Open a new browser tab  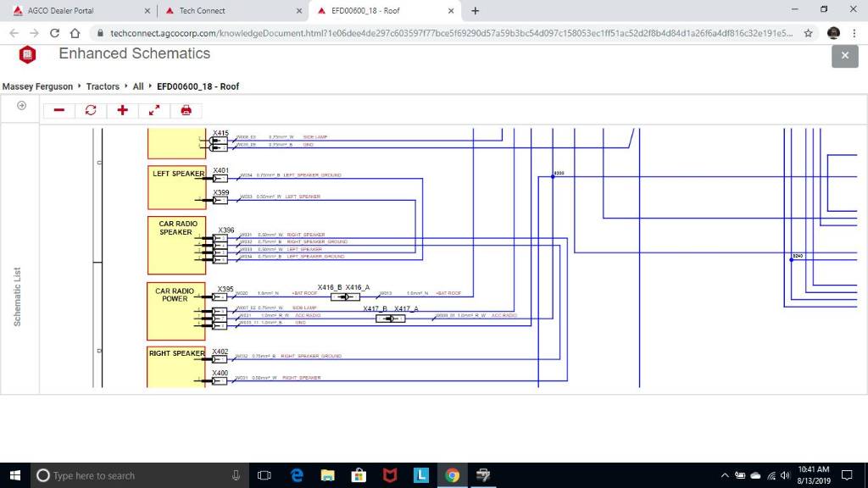[475, 11]
